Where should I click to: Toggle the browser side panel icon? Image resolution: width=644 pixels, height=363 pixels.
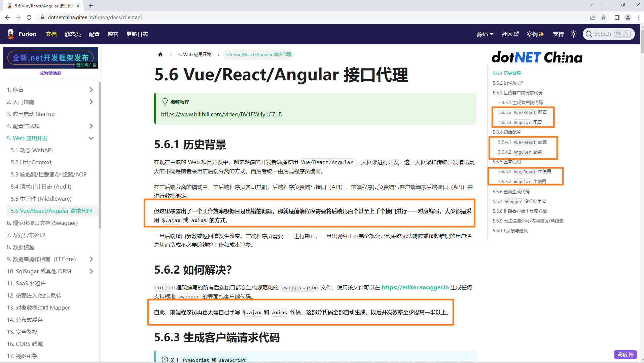[x=616, y=17]
